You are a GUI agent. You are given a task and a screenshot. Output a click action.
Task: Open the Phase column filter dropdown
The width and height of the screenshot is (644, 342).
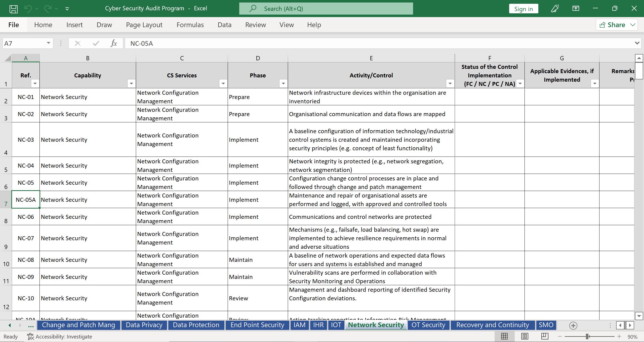pos(283,83)
